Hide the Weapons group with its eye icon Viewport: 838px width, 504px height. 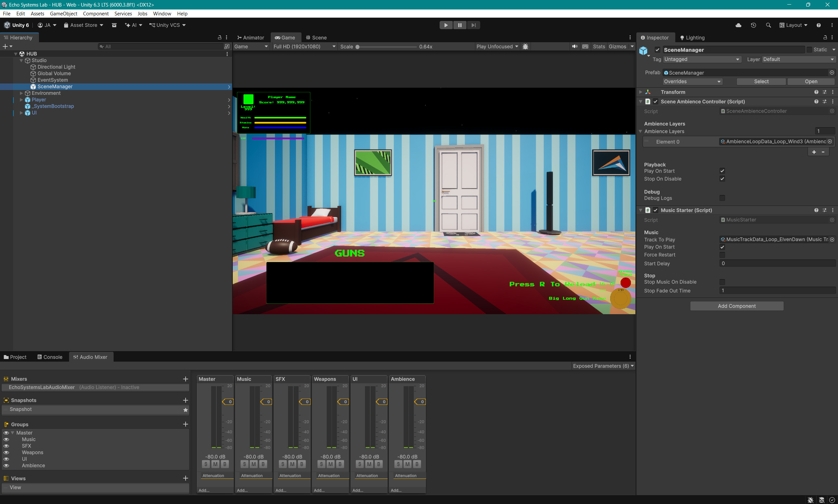6,452
